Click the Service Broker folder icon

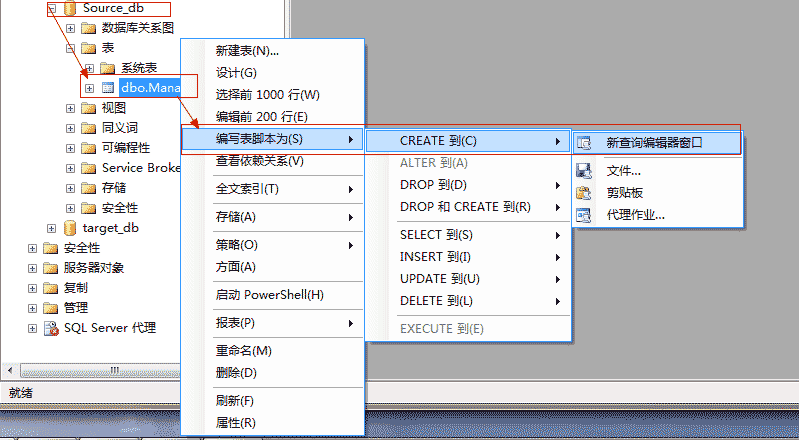pyautogui.click(x=89, y=168)
